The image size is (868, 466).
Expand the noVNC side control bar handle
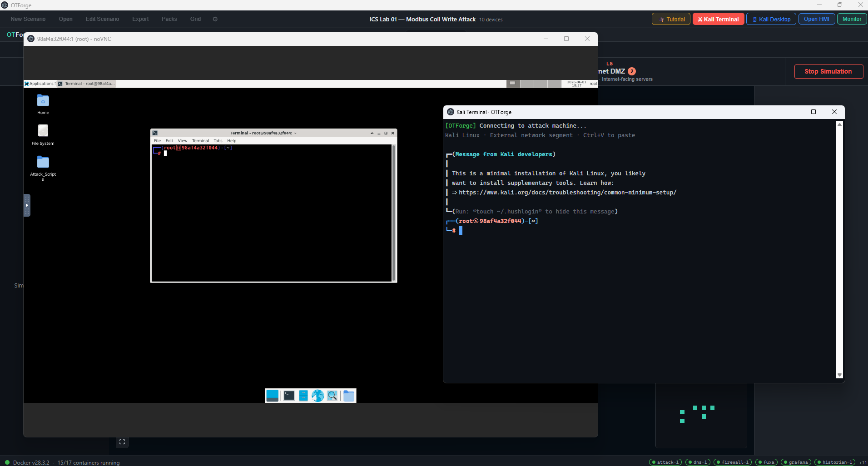[x=27, y=205]
